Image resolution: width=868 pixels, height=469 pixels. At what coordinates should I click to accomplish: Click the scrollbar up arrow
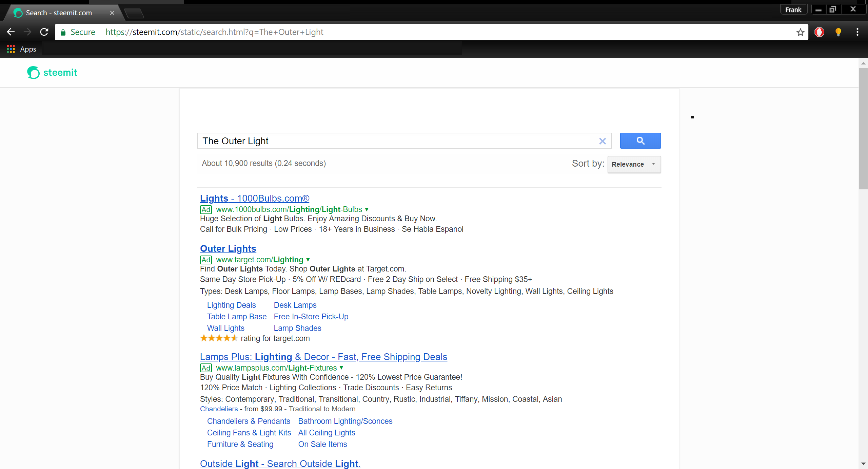point(863,63)
